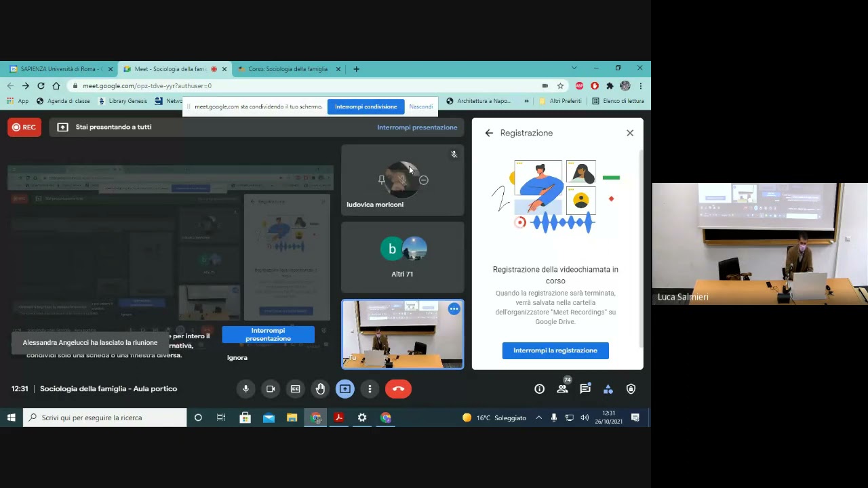The height and width of the screenshot is (488, 868).
Task: Click the Interrompi presentazione link at top
Action: click(417, 127)
